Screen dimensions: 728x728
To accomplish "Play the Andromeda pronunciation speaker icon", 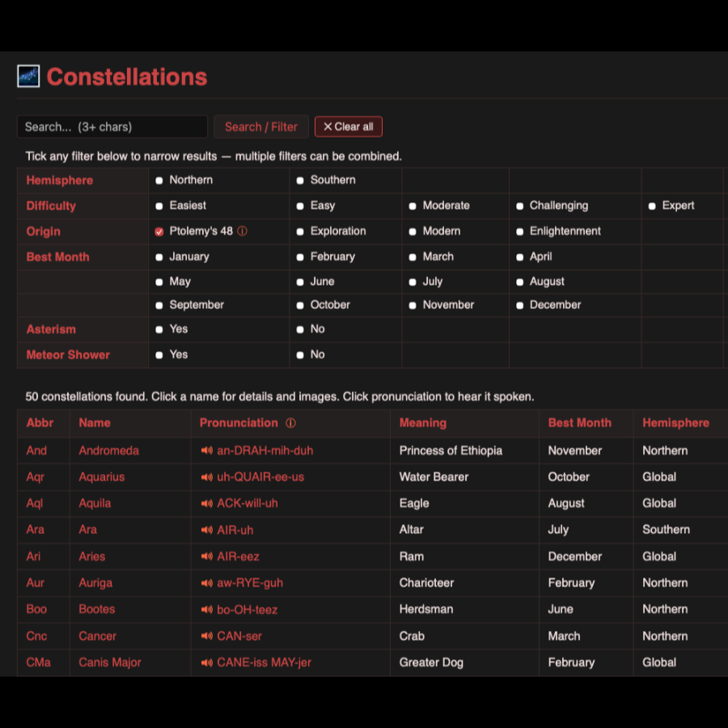I will coord(207,451).
